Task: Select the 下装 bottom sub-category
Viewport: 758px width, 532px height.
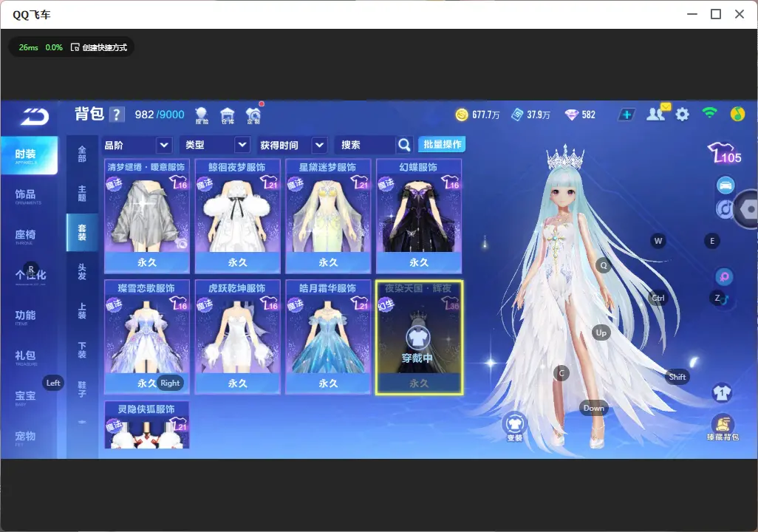Action: (x=82, y=350)
